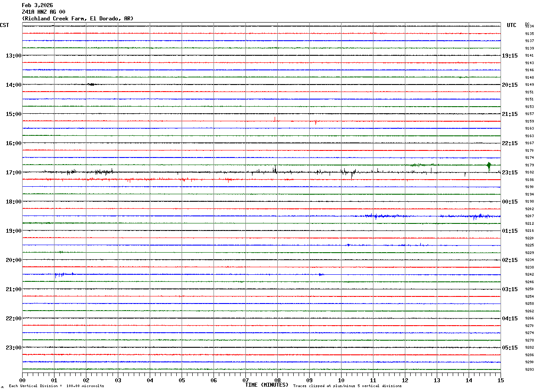
Task: Click the 'CST' timezone label
Action: [x=4, y=25]
